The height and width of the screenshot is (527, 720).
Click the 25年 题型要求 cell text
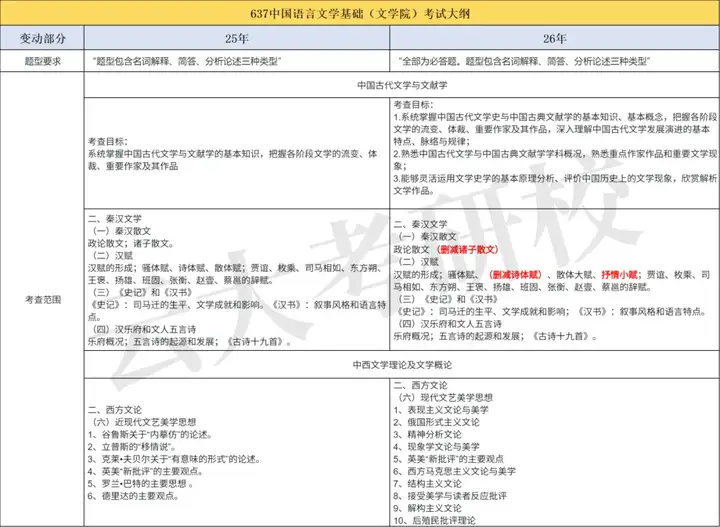[x=186, y=61]
